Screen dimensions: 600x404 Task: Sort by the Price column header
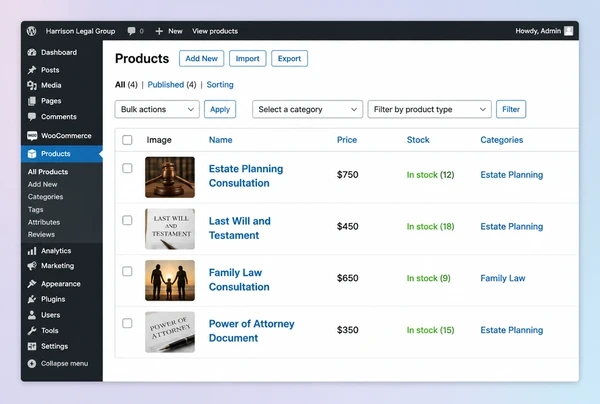347,140
